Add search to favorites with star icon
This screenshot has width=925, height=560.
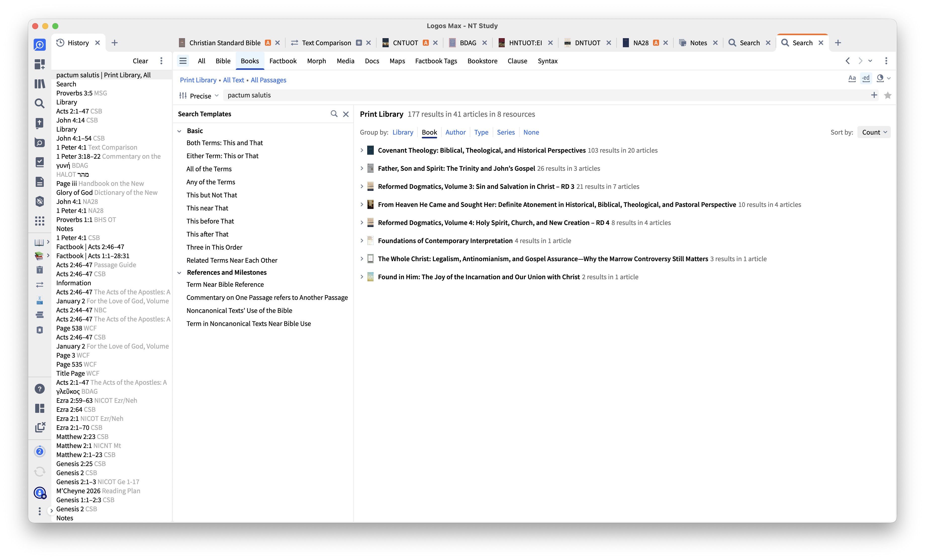[888, 95]
